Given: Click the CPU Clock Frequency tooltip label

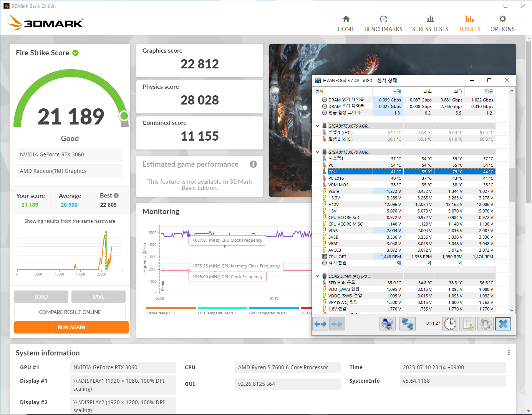Looking at the screenshot, I should (x=227, y=240).
